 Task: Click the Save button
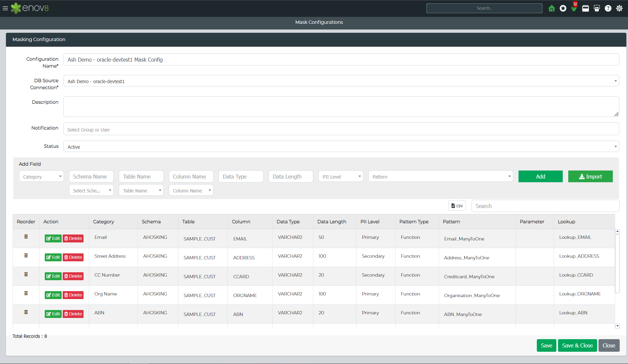pos(546,345)
